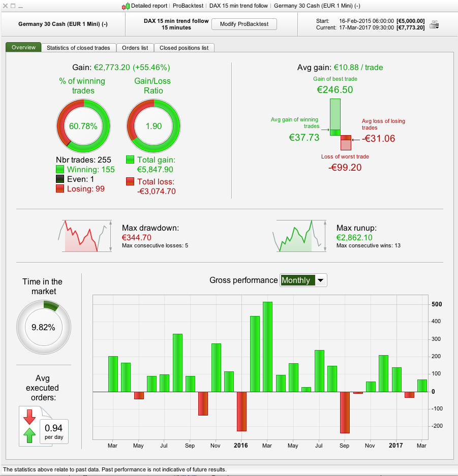
Task: Select the Overview tab
Action: click(23, 47)
